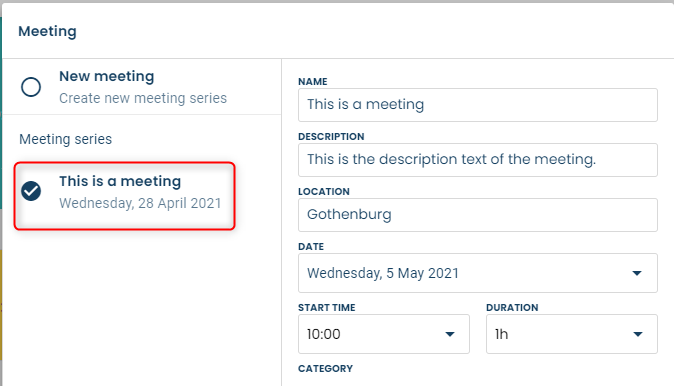Viewport: 674px width, 386px height.
Task: Click the checked circle icon beside This is a meeting
Action: point(31,191)
